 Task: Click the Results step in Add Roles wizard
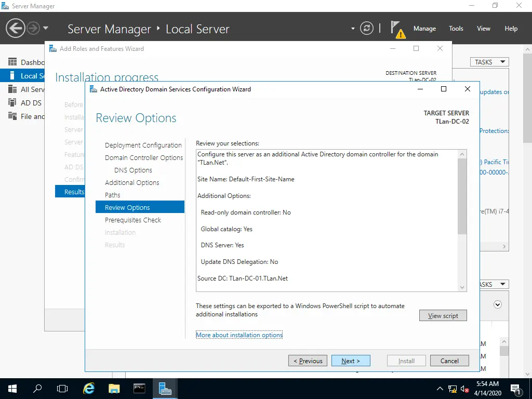point(70,192)
